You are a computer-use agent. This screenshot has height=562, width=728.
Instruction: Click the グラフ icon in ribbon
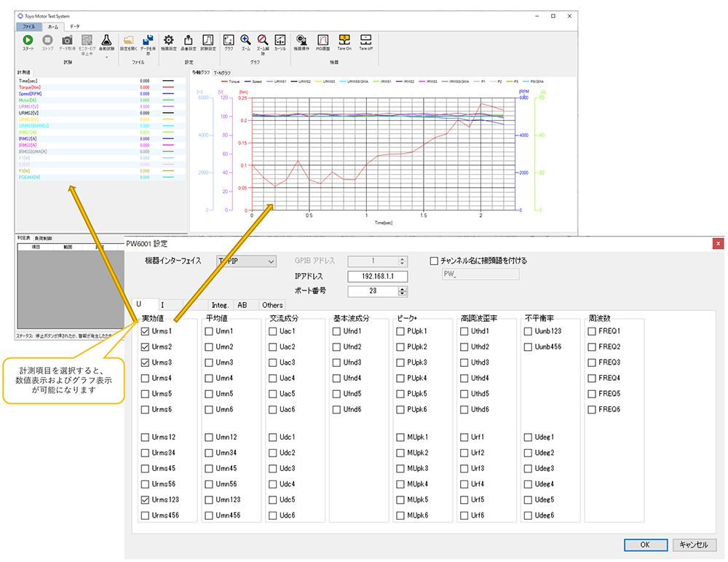(229, 40)
